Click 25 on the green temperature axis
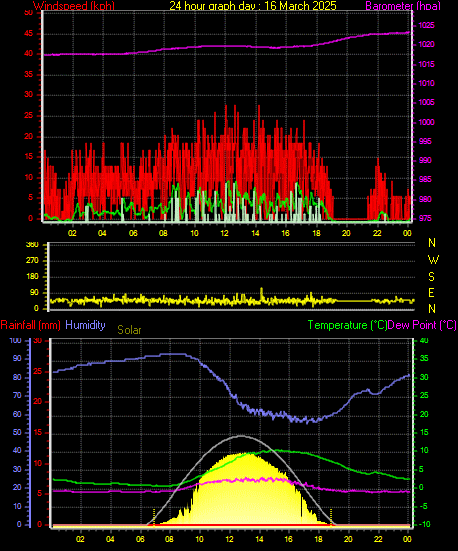This screenshot has height=551, width=458. 424,396
